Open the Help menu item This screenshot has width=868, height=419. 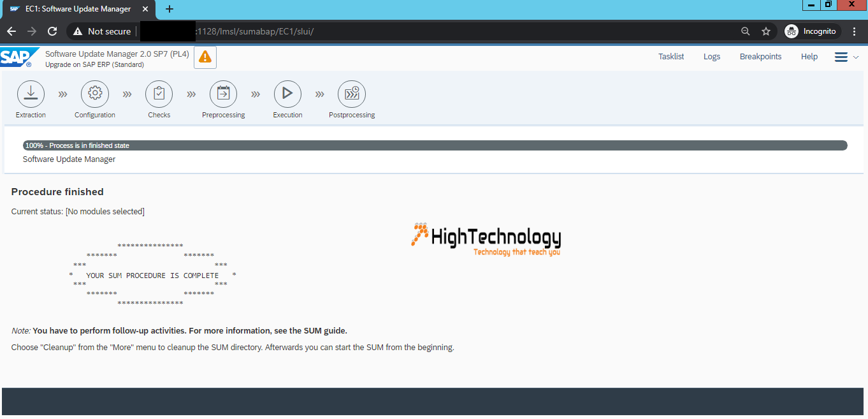[x=809, y=57]
